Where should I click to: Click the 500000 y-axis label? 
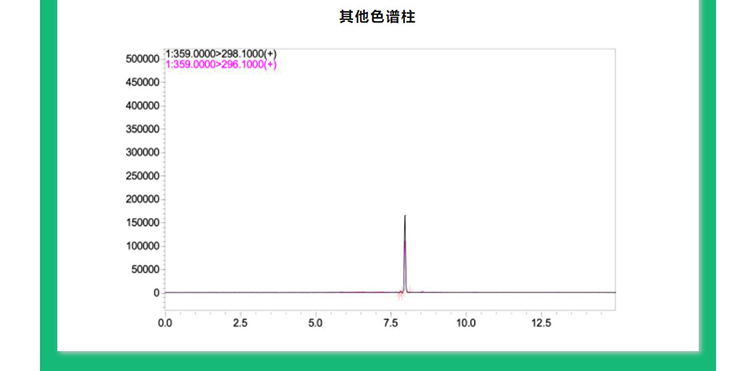click(x=142, y=59)
